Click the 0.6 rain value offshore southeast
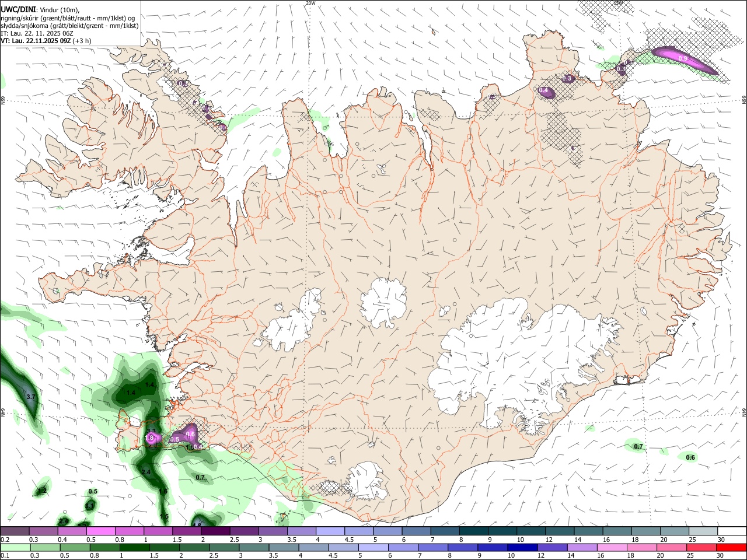Viewport: 747px width, 560px height. point(690,457)
